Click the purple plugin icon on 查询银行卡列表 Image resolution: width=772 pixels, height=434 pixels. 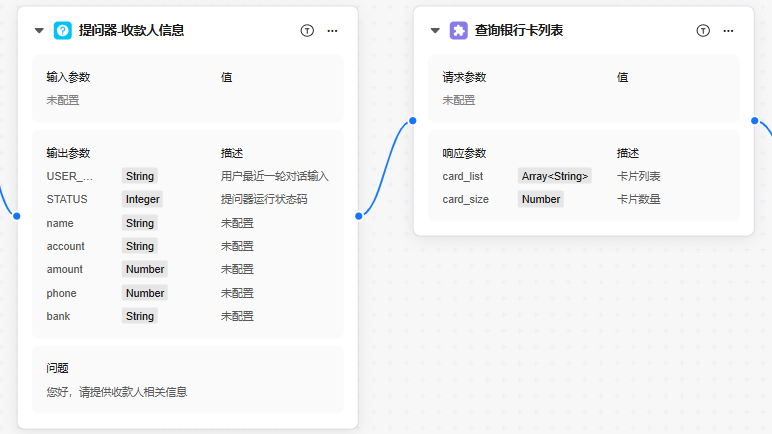click(x=458, y=31)
